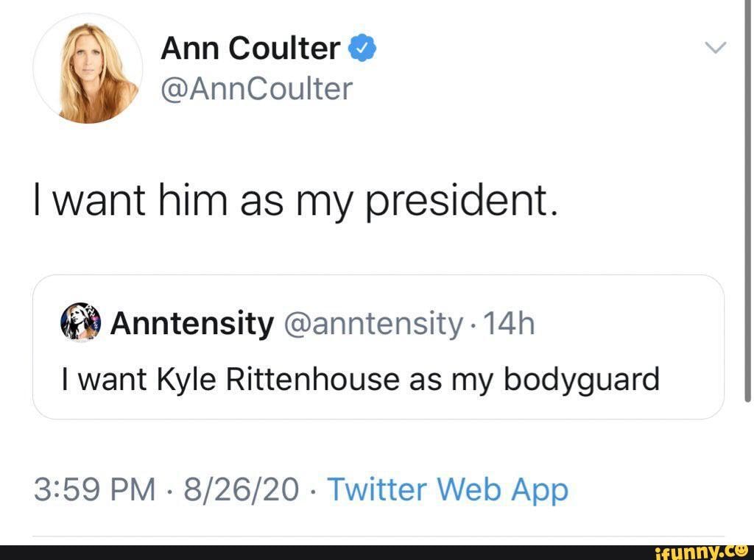Open the Twitter Web App link

coord(449,488)
